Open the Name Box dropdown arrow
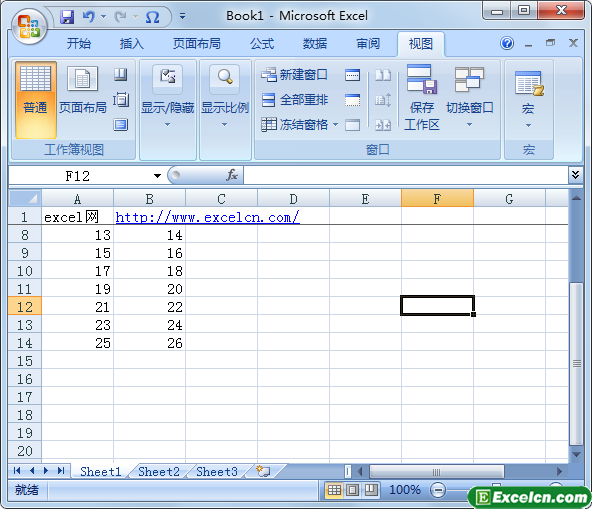Viewport: 592px width, 509px height. click(157, 176)
